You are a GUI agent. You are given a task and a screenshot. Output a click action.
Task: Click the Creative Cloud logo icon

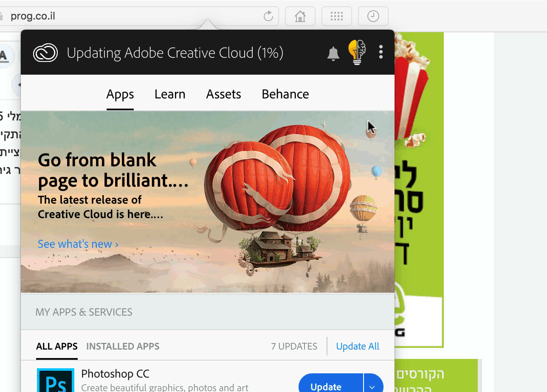tap(45, 53)
